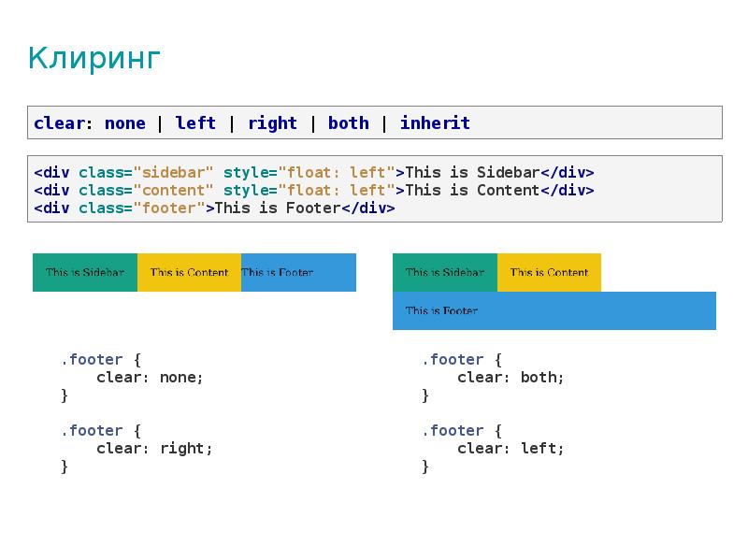
Task: Click the slide title "Клиринг"
Action: (94, 59)
